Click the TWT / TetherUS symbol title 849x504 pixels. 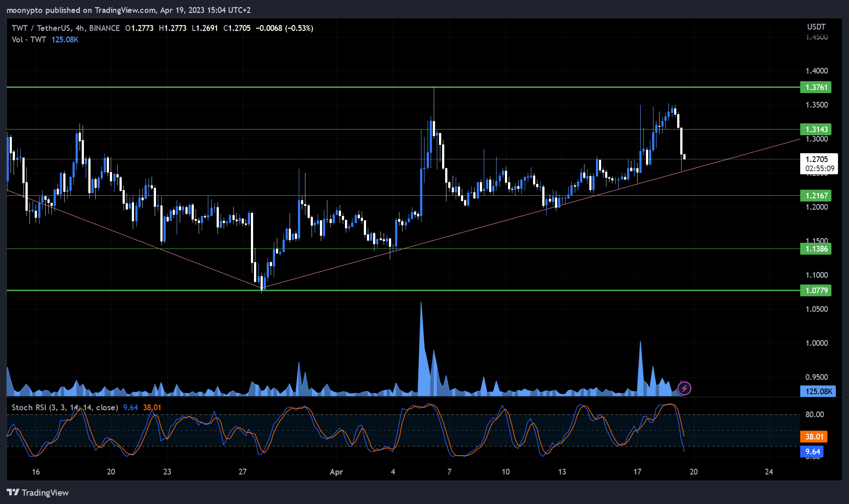coord(65,28)
